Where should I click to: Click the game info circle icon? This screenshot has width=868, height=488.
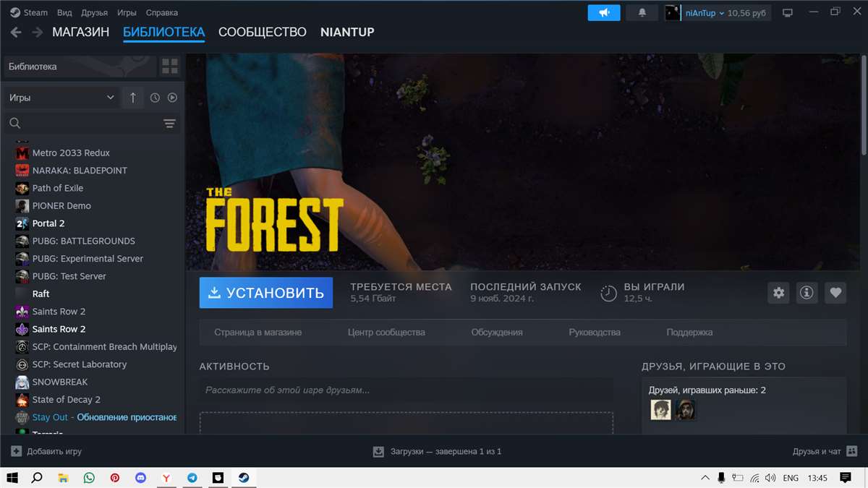coord(807,293)
